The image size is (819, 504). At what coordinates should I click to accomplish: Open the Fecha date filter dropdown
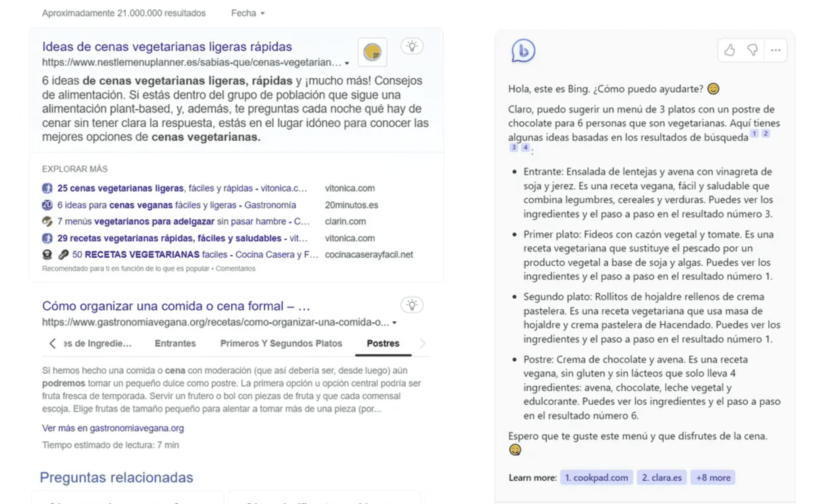point(248,13)
